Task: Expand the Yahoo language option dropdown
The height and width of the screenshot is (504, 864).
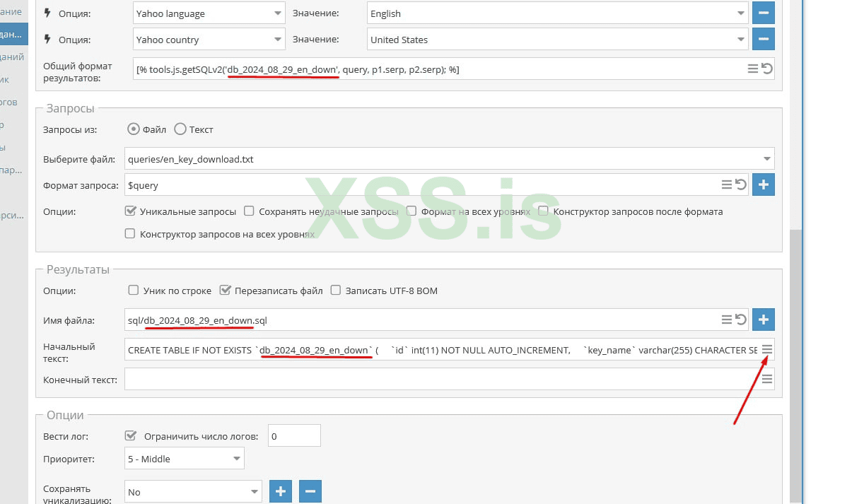Action: 209,13
